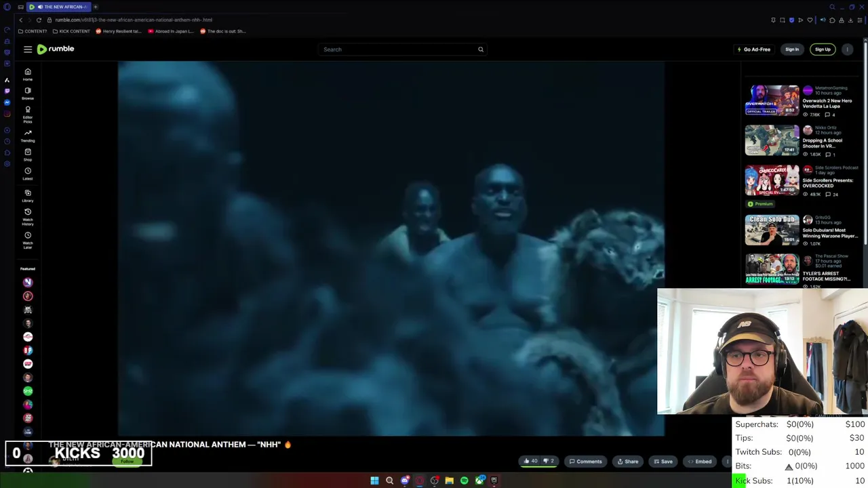Viewport: 868px width, 488px height.
Task: Open the Rumble hamburger menu
Action: [28, 49]
